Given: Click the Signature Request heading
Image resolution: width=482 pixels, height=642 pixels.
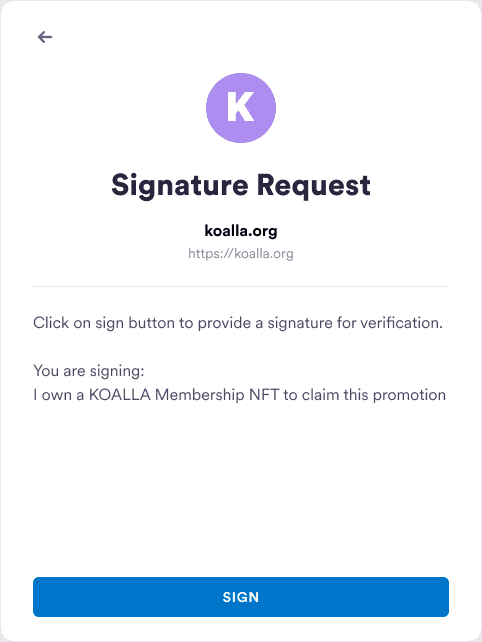Looking at the screenshot, I should pos(241,185).
